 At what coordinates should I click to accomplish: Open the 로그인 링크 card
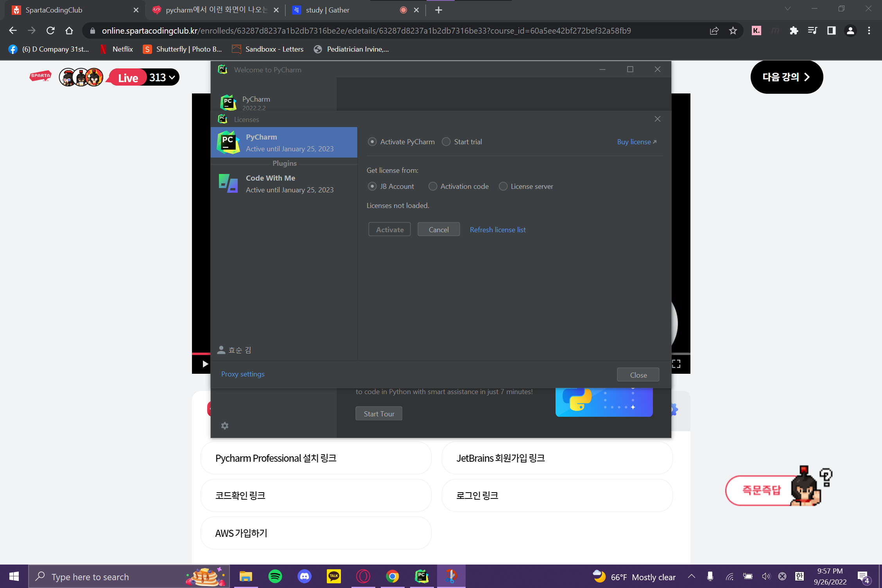click(557, 496)
